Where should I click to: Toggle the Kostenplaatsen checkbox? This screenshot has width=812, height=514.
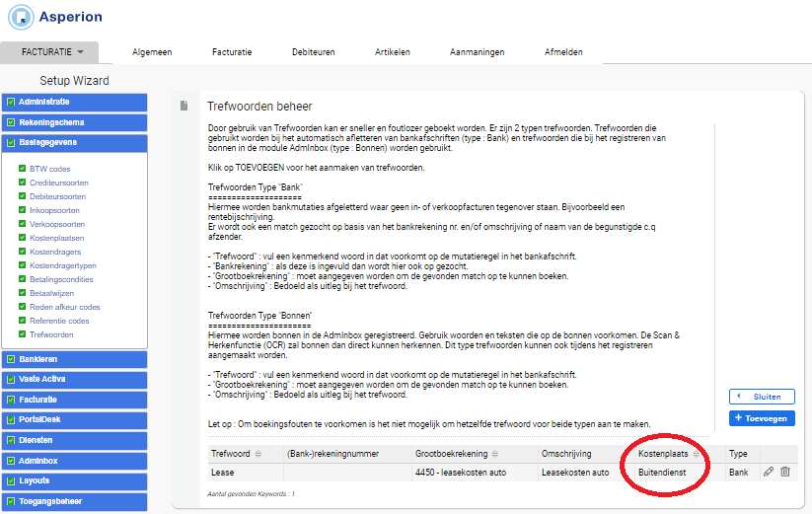point(23,238)
